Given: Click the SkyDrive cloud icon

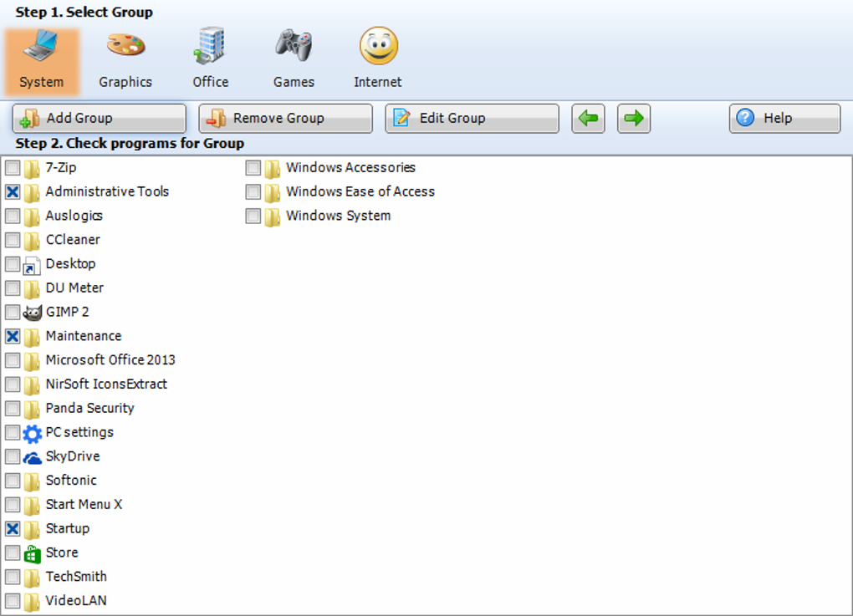Looking at the screenshot, I should (32, 458).
